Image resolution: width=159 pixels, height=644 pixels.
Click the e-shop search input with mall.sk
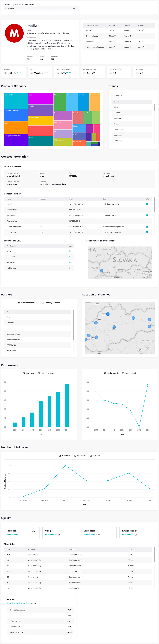click(41, 8)
